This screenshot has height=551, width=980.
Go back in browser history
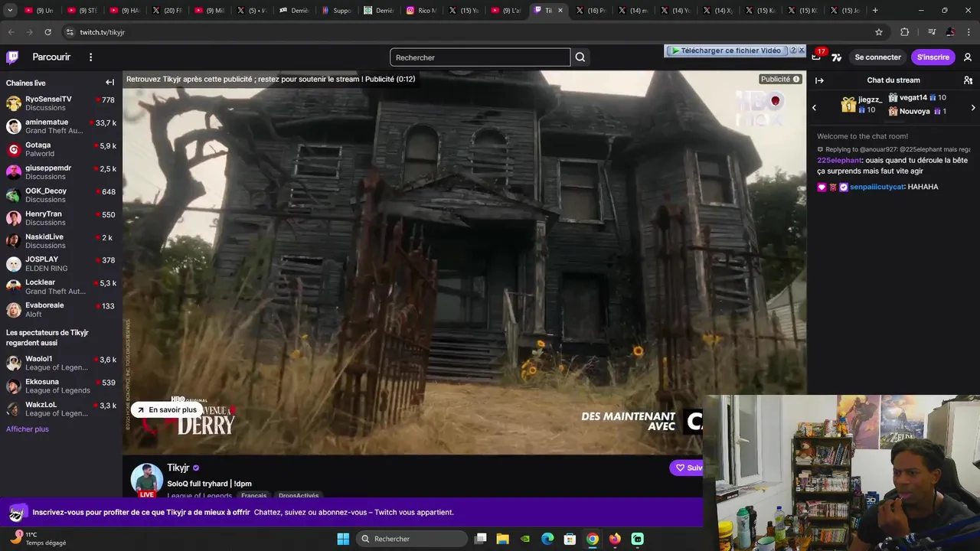(11, 32)
